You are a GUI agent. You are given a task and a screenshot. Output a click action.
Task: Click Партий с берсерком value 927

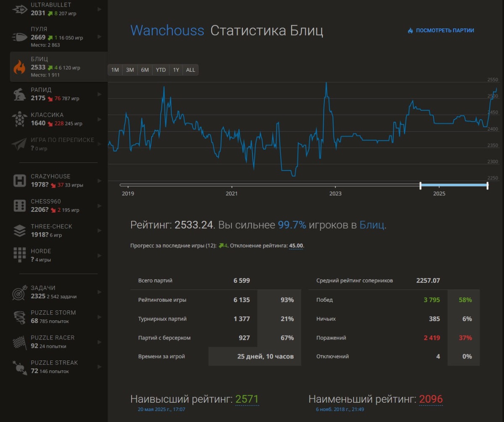coord(244,338)
